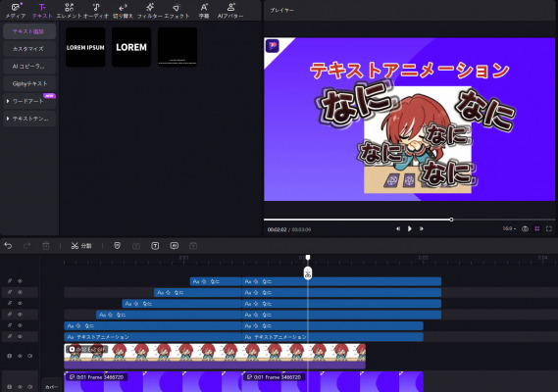This screenshot has height=392, width=558.
Task: Open the エレメント elements tab
Action: point(69,11)
